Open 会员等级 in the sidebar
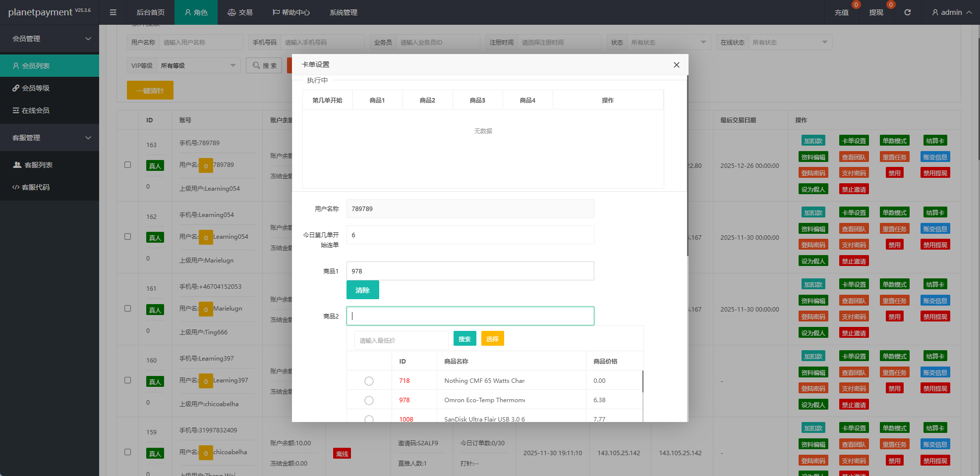 tap(36, 88)
